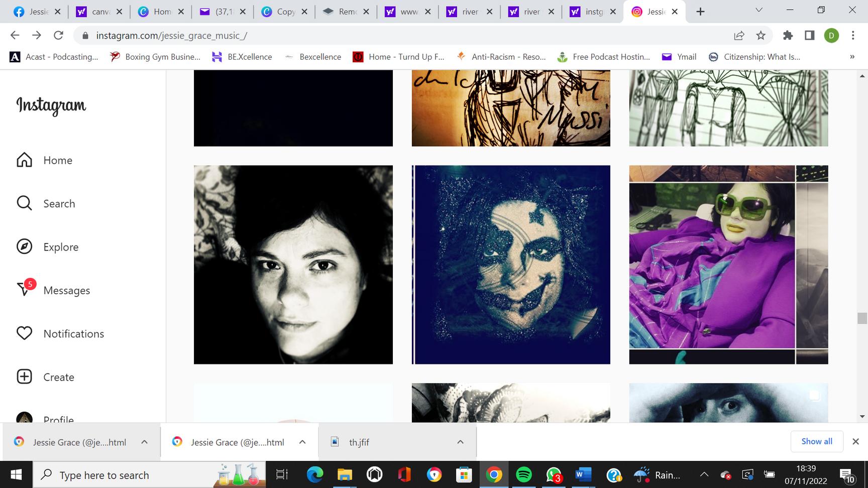
Task: Click the vertical scrollbar thumb
Action: click(x=862, y=318)
